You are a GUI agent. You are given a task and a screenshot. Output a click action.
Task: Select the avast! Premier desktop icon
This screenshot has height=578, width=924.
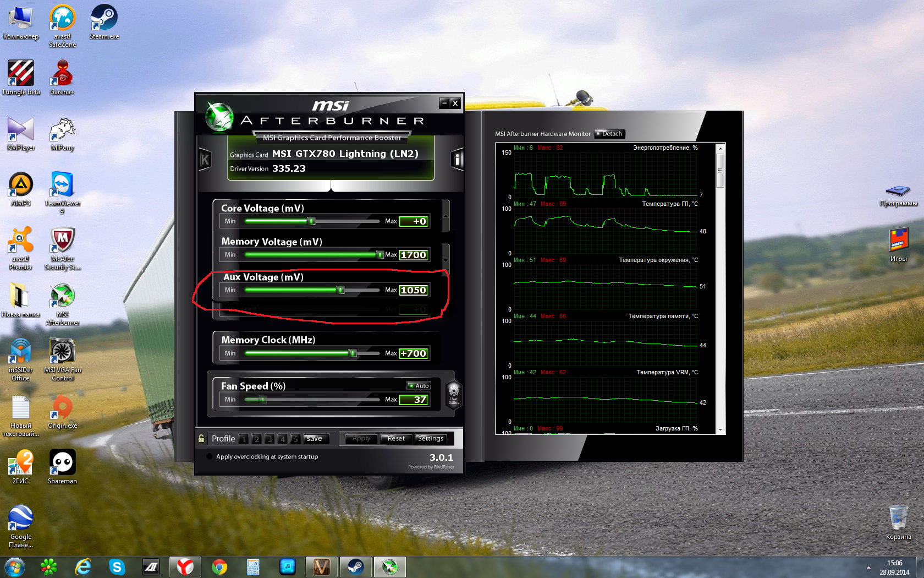[x=21, y=249]
